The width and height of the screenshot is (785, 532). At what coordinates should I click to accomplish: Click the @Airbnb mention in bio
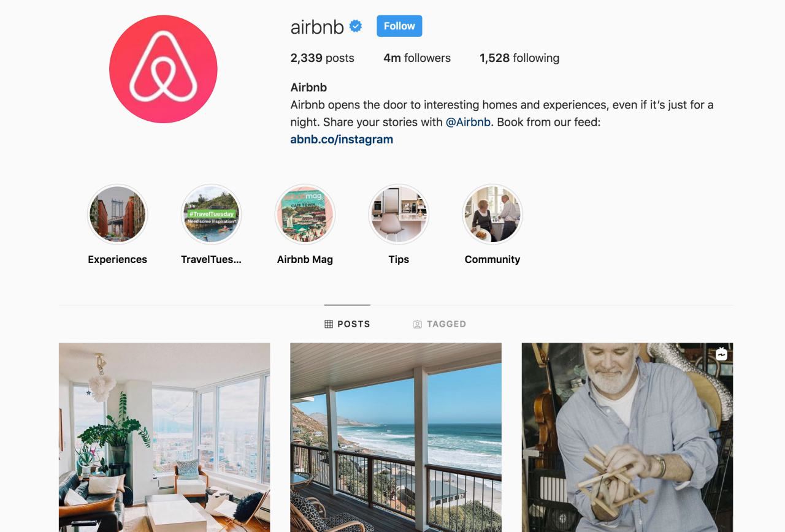click(x=468, y=122)
